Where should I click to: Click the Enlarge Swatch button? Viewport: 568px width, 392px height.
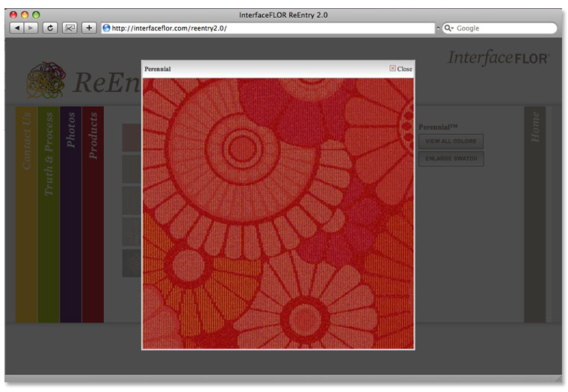[451, 158]
